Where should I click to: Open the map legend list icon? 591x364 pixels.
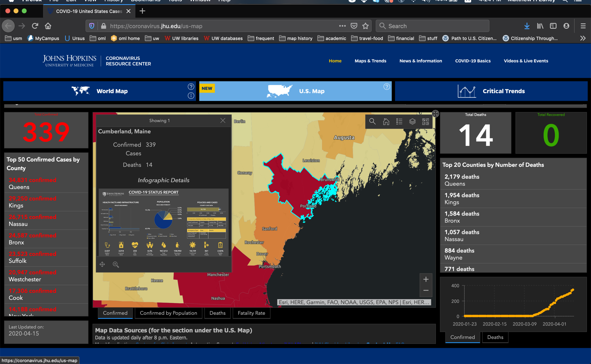click(399, 121)
